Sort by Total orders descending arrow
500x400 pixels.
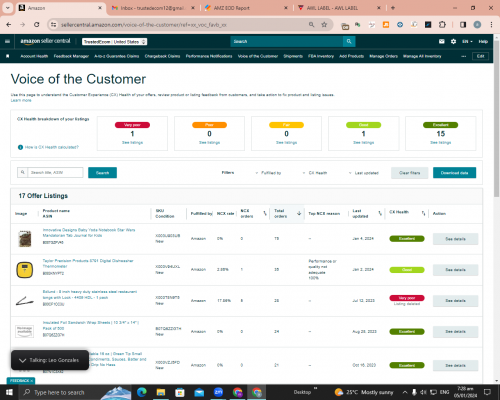click(299, 213)
